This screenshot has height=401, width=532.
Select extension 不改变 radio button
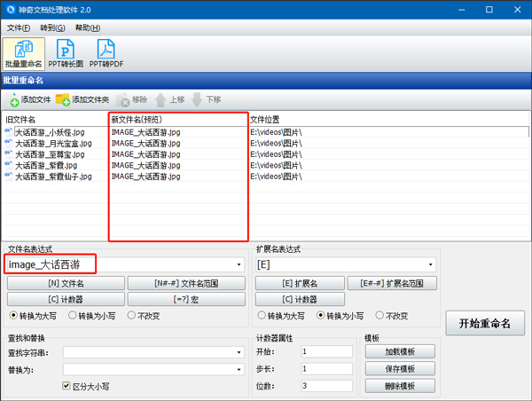[379, 316]
